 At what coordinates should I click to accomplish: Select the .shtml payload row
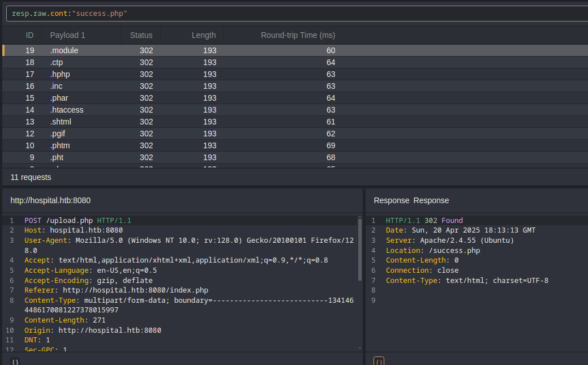tap(295, 122)
